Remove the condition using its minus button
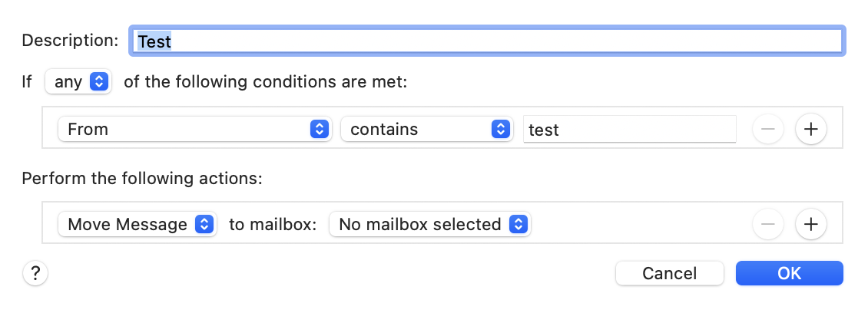The width and height of the screenshot is (868, 313). tap(768, 130)
